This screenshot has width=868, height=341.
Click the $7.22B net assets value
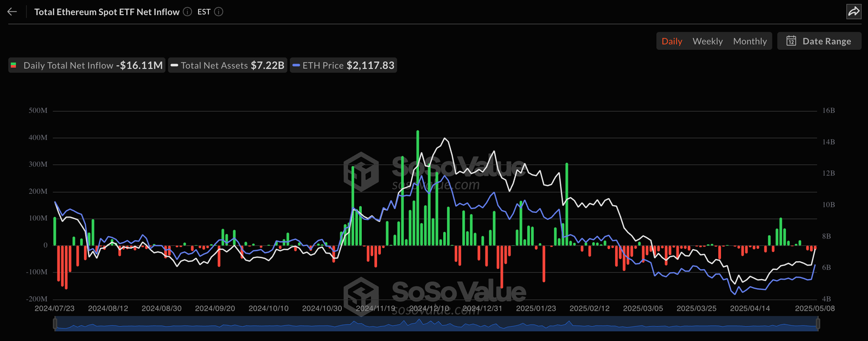point(267,65)
